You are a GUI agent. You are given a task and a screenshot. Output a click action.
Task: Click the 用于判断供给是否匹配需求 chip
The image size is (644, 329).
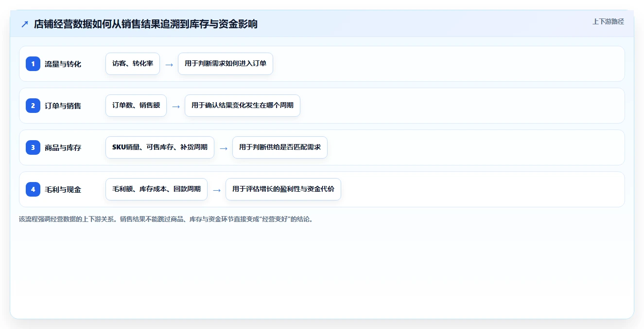(x=280, y=147)
